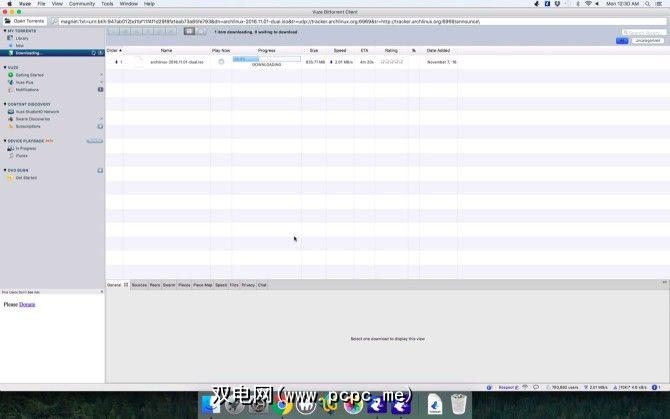Open iTunes device entry
670x419 pixels.
pos(21,156)
